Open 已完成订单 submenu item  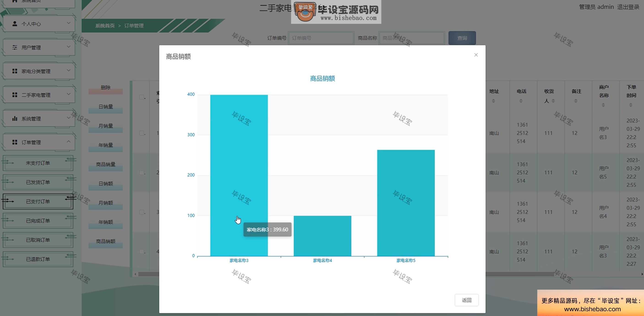(38, 221)
